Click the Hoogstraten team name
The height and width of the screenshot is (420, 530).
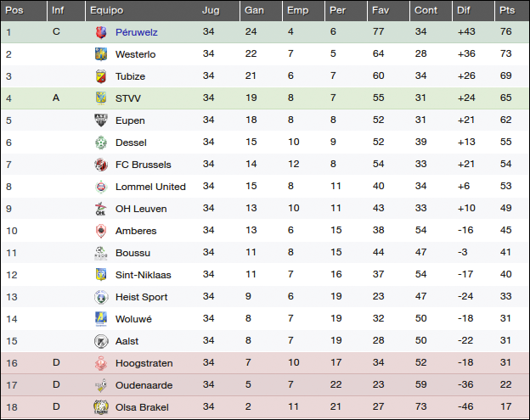[144, 363]
